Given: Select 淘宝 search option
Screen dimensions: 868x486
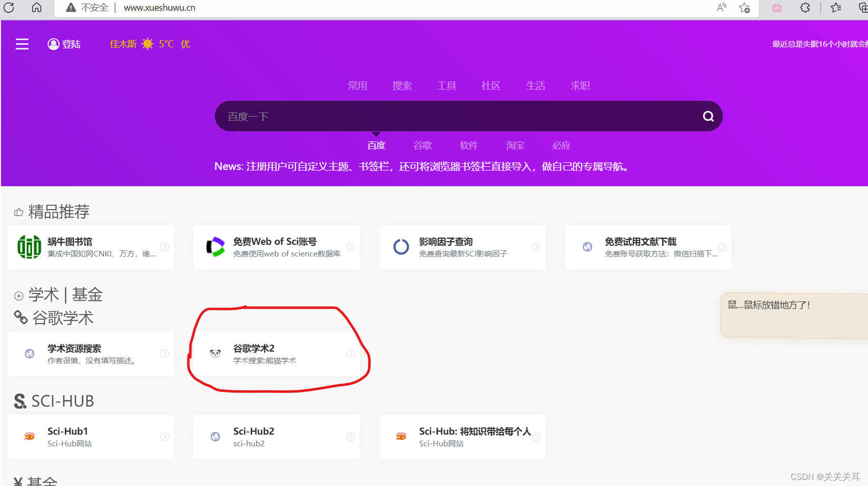Looking at the screenshot, I should tap(515, 146).
